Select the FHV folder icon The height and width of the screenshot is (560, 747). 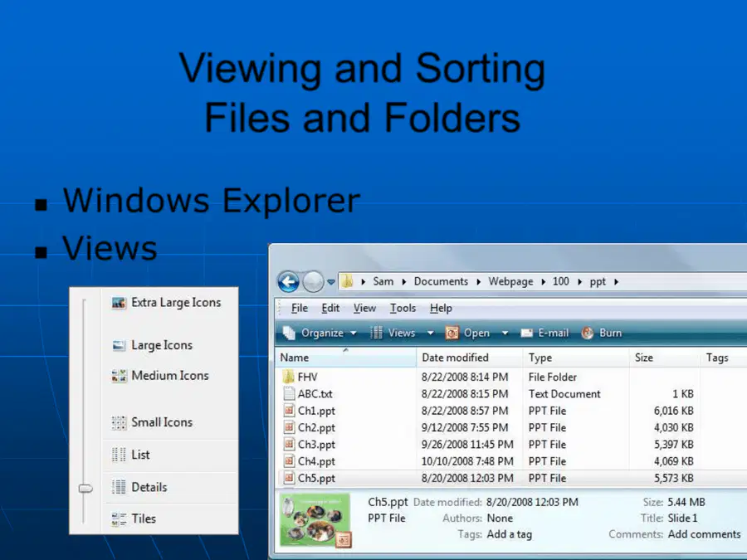pyautogui.click(x=288, y=377)
